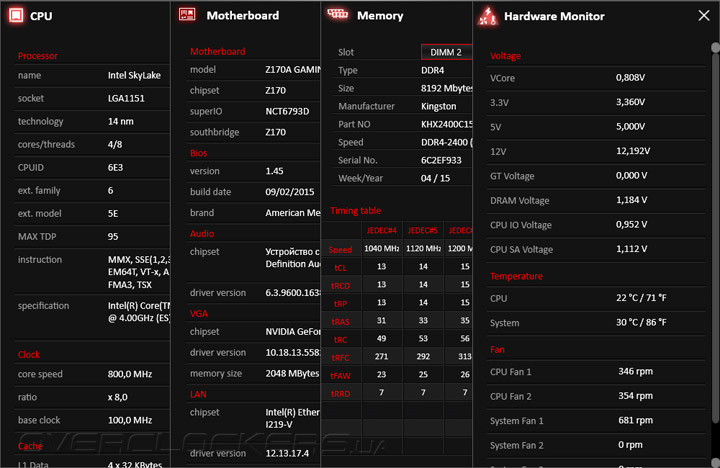
Task: Click the Memory module icon
Action: 338,14
